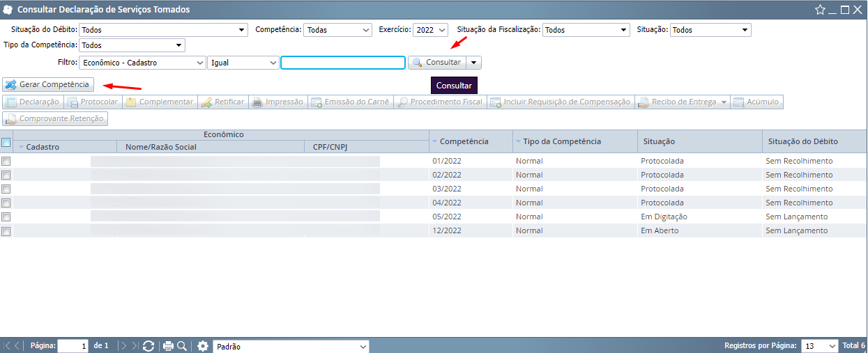The width and height of the screenshot is (868, 353).
Task: Open the Padrão layout dropdown in footer
Action: [x=291, y=346]
